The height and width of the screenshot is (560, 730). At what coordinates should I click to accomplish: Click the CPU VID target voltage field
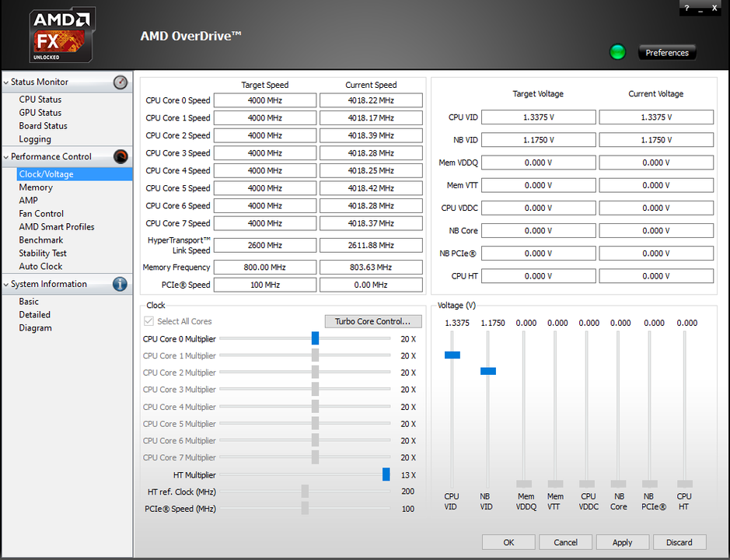click(x=538, y=117)
